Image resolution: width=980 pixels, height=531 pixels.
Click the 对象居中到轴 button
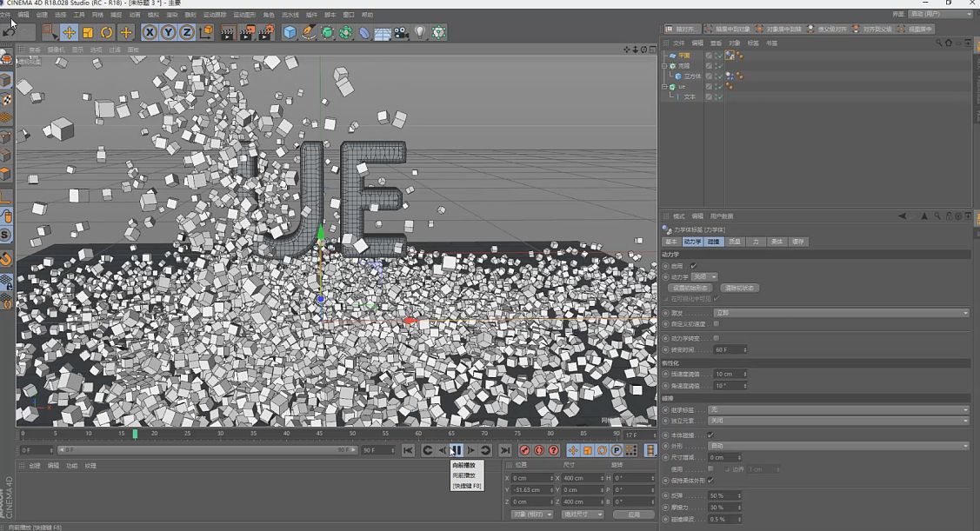778,29
